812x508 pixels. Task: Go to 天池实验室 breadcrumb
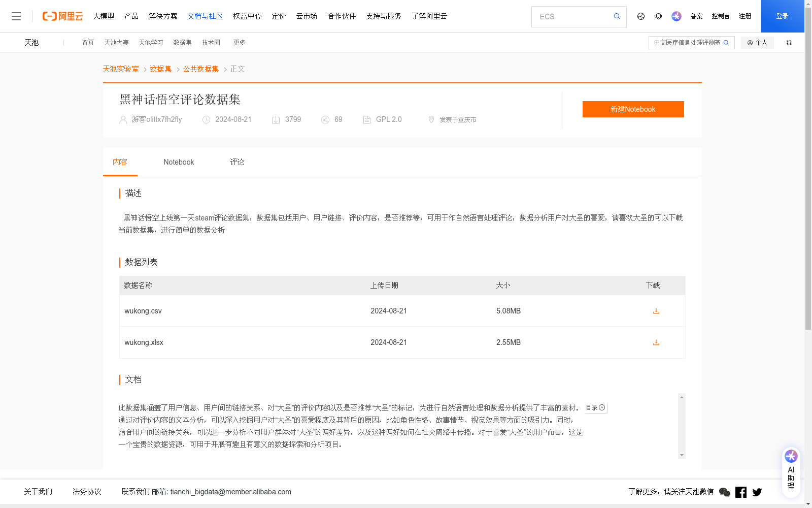[x=121, y=69]
